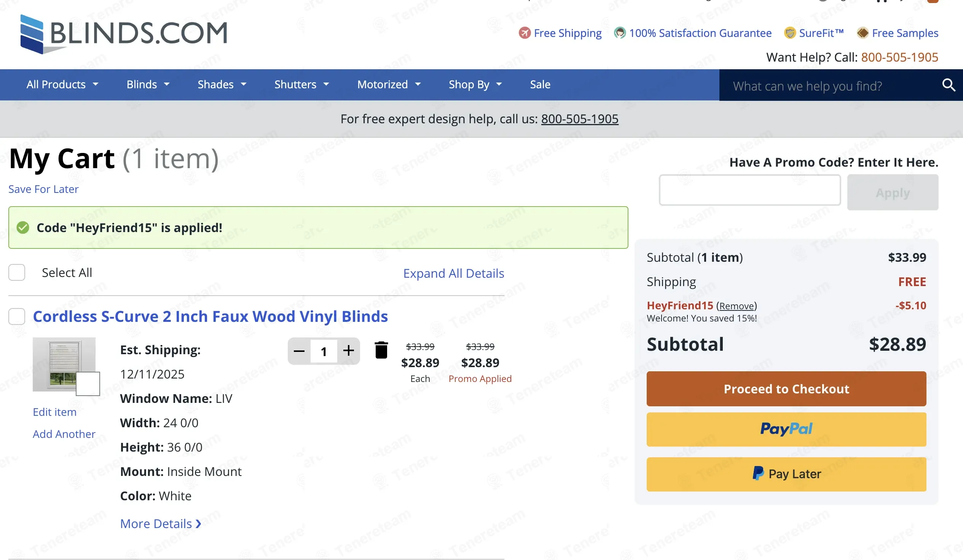Click the search magnifier icon

949,85
